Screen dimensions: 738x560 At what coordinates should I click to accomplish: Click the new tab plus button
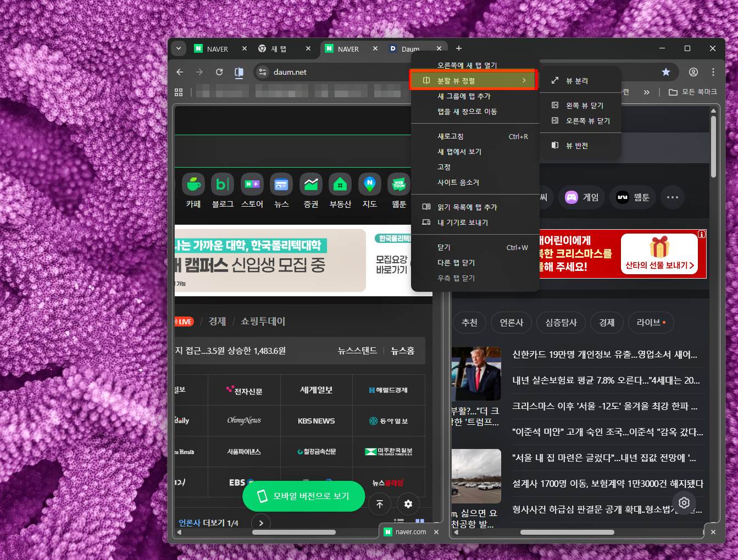pos(459,48)
